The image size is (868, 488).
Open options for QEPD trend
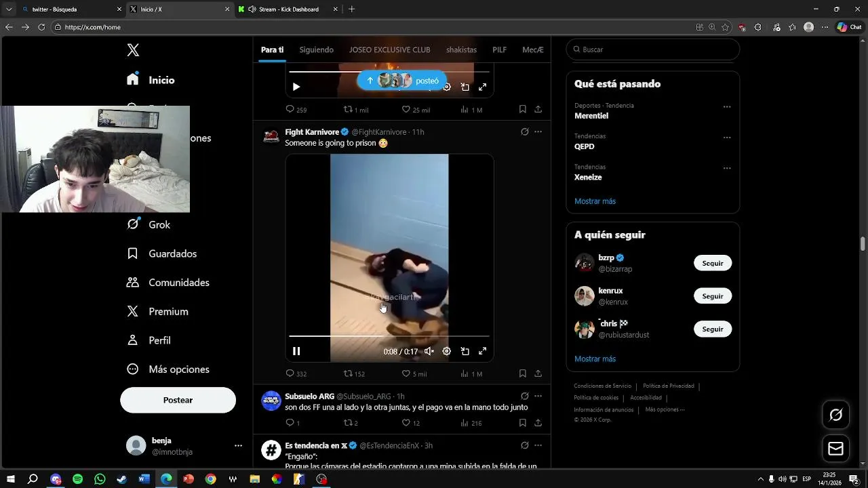coord(727,137)
